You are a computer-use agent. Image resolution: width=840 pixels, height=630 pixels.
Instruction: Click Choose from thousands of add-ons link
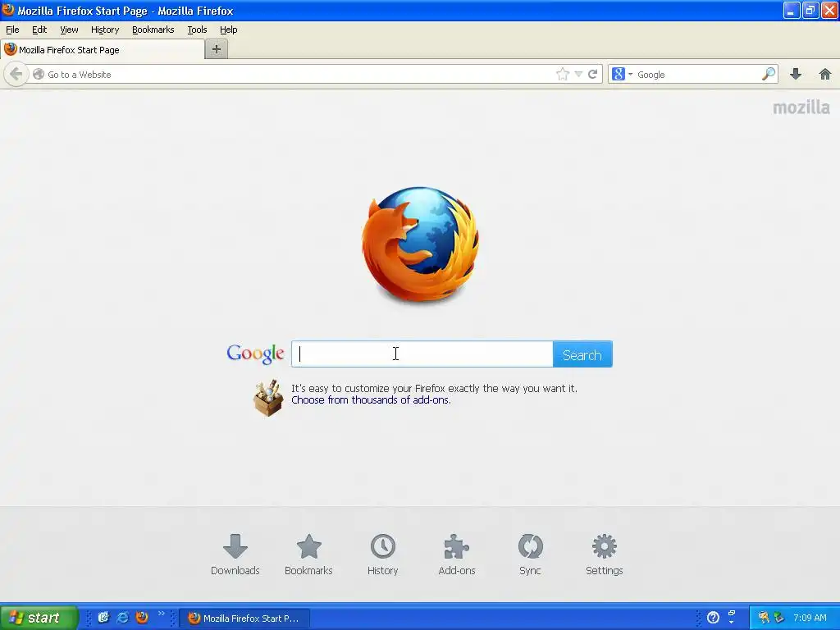pyautogui.click(x=371, y=400)
